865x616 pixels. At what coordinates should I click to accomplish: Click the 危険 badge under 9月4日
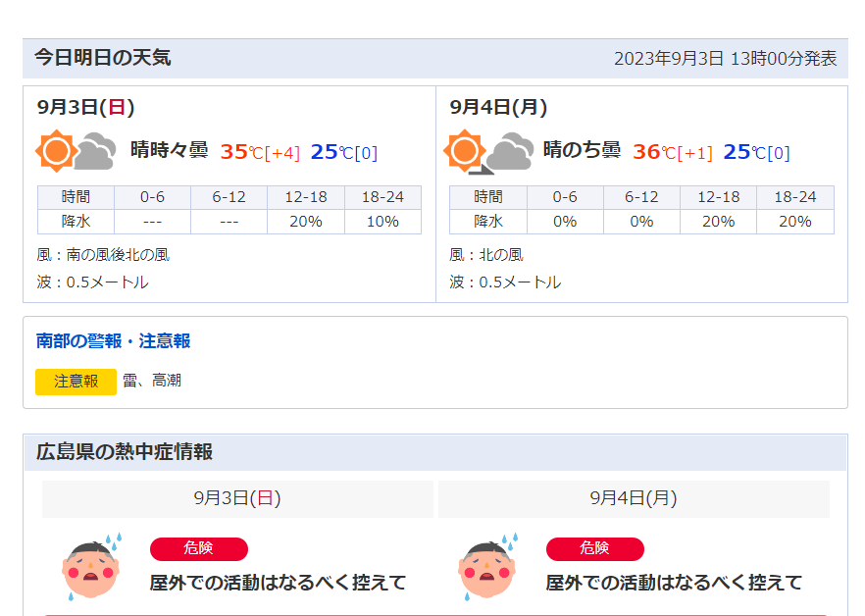(594, 548)
